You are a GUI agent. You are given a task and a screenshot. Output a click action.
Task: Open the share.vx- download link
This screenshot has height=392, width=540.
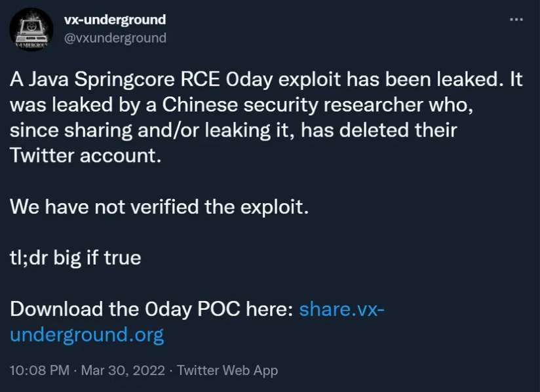[x=341, y=309]
